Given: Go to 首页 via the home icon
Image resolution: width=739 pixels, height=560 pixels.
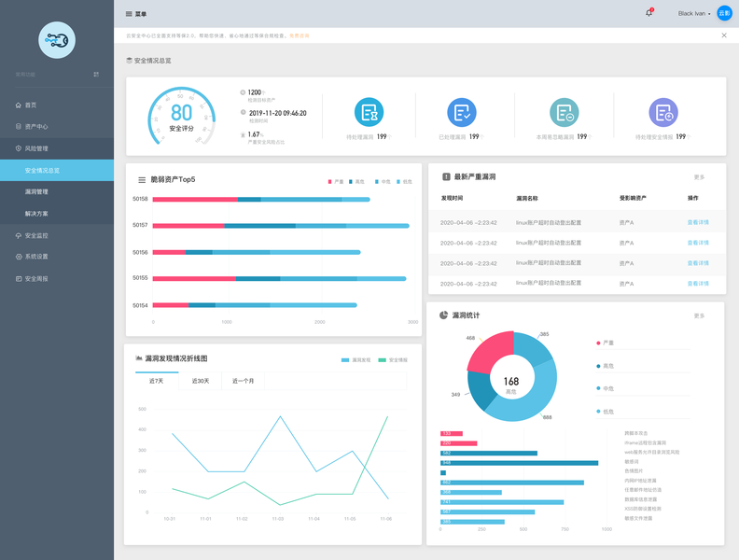Looking at the screenshot, I should (x=19, y=105).
